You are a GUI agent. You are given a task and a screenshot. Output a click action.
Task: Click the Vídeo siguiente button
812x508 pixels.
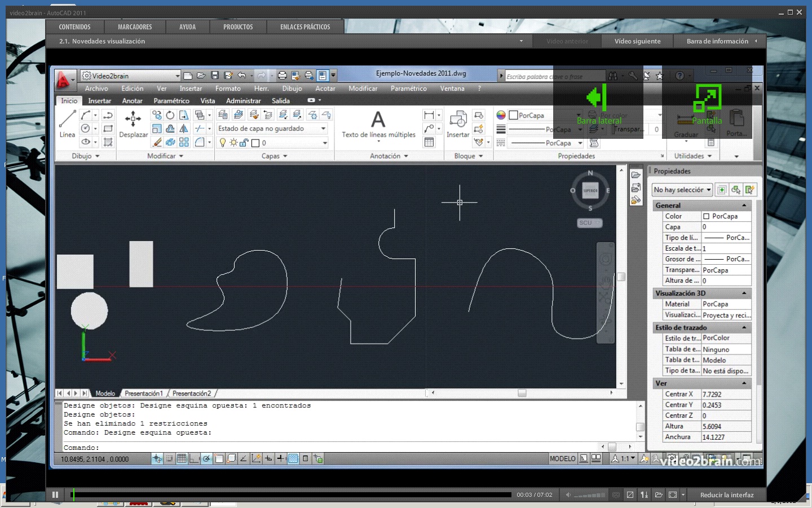click(637, 41)
